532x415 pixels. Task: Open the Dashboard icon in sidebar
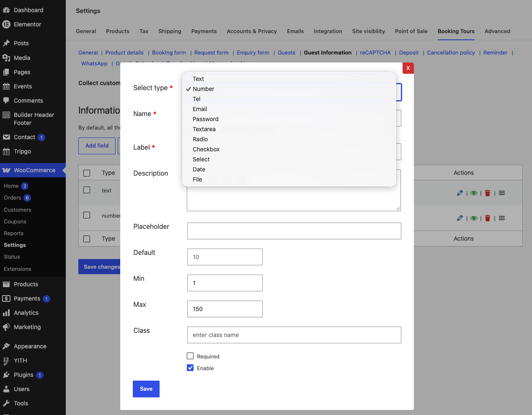tap(6, 10)
